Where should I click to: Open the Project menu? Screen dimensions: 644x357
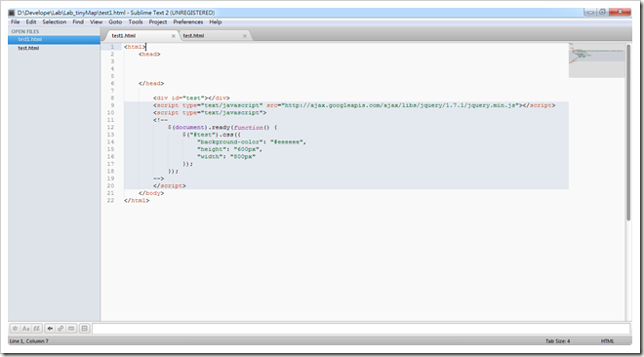[x=158, y=22]
